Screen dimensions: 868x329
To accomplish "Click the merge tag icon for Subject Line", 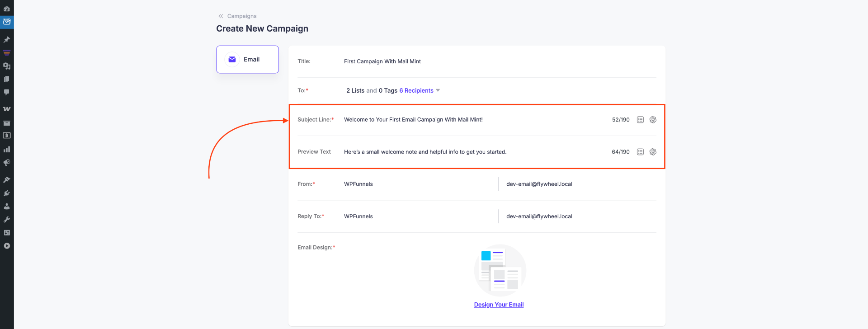I will click(x=640, y=120).
